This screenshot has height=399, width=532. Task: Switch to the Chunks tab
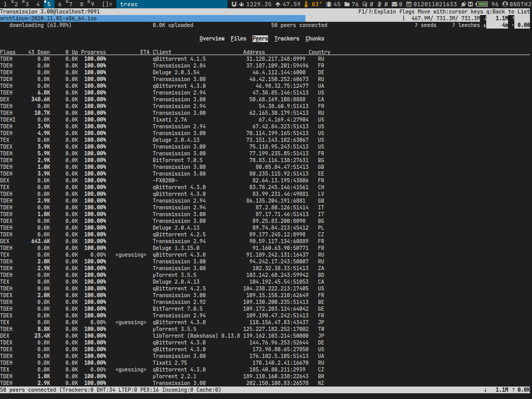coord(315,38)
